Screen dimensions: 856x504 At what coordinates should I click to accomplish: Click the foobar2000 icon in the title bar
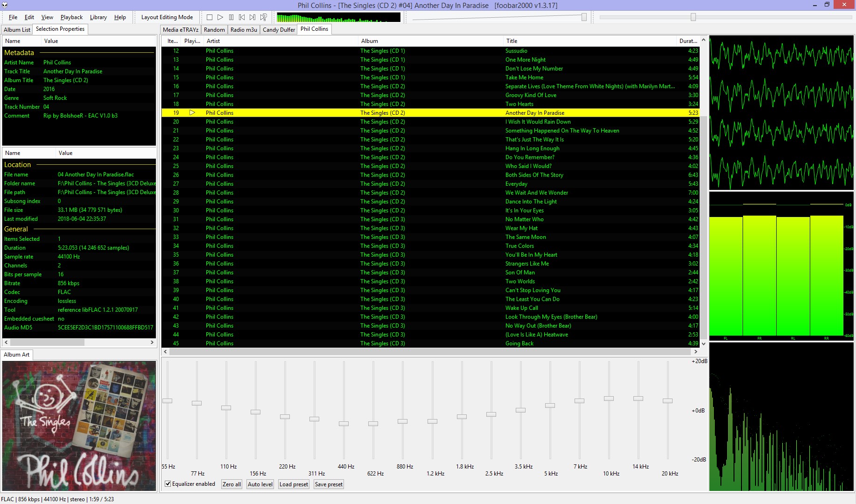pyautogui.click(x=5, y=5)
